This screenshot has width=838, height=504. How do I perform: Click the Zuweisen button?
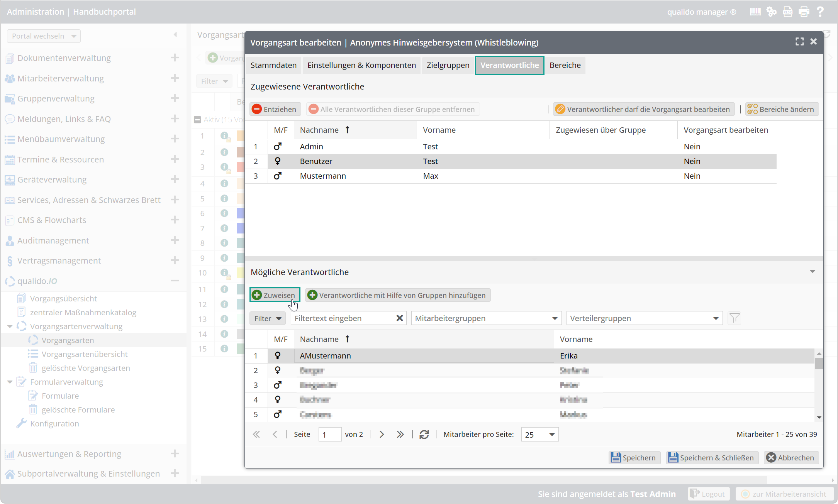[x=275, y=295]
